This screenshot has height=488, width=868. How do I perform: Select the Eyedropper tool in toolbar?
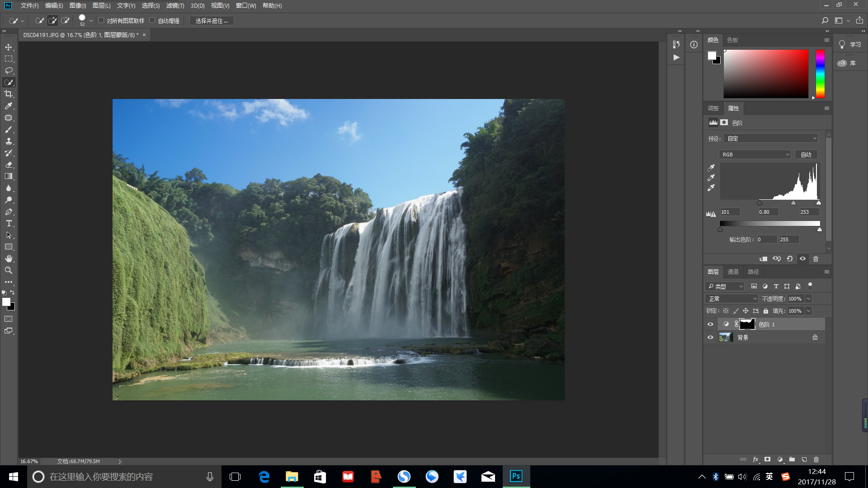click(9, 106)
